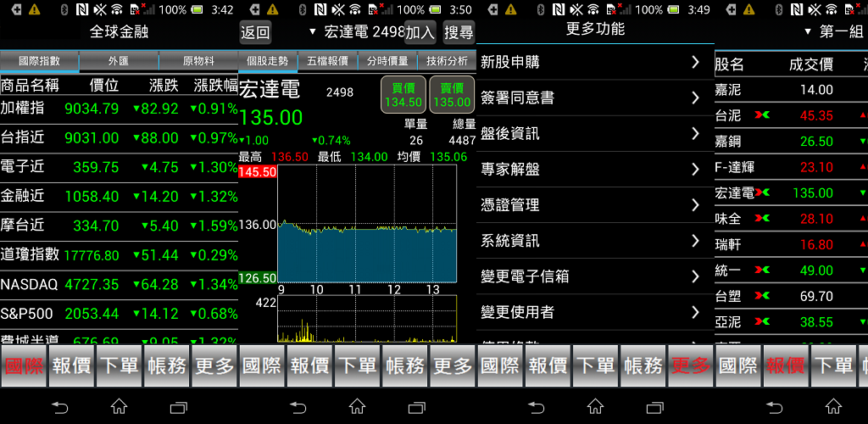Image resolution: width=868 pixels, height=424 pixels.
Task: Select the 瑞軒 row in watchlist
Action: (791, 244)
